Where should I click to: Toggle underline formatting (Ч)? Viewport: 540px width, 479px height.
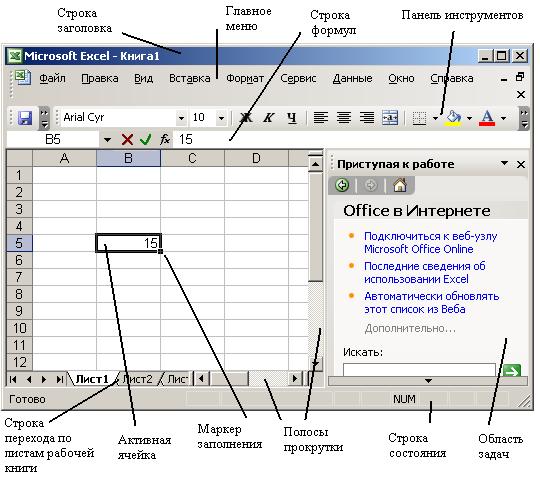(x=292, y=118)
